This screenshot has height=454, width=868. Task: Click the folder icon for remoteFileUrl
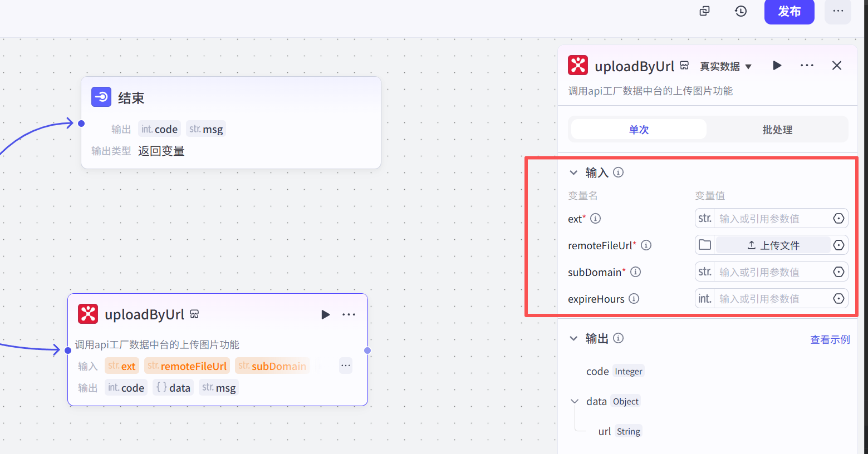click(x=705, y=245)
